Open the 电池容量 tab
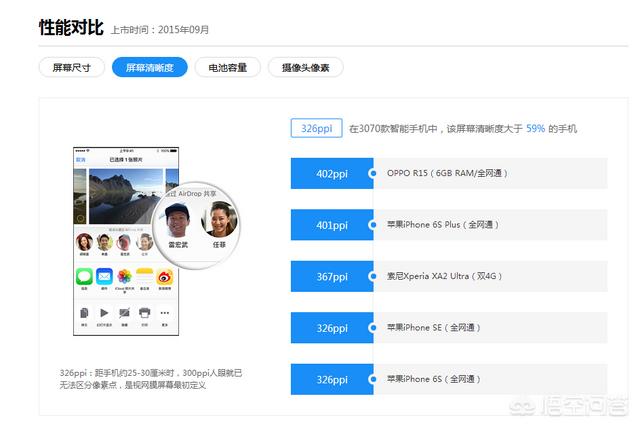Image resolution: width=640 pixels, height=428 pixels. [x=227, y=67]
